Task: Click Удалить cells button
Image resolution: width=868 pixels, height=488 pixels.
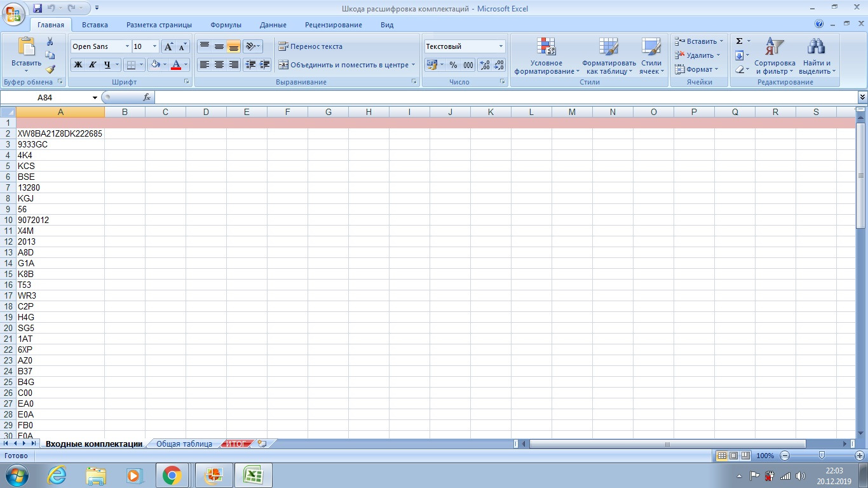Action: coord(698,55)
